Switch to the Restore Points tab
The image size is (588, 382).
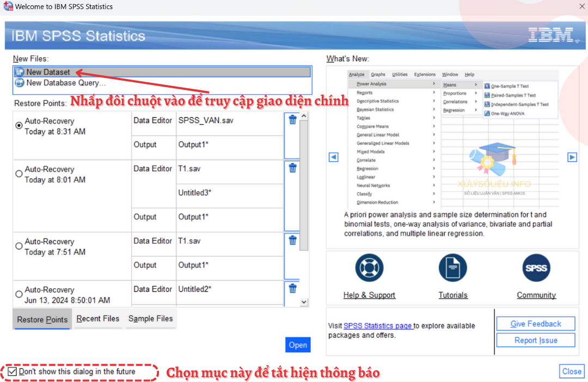(x=42, y=319)
